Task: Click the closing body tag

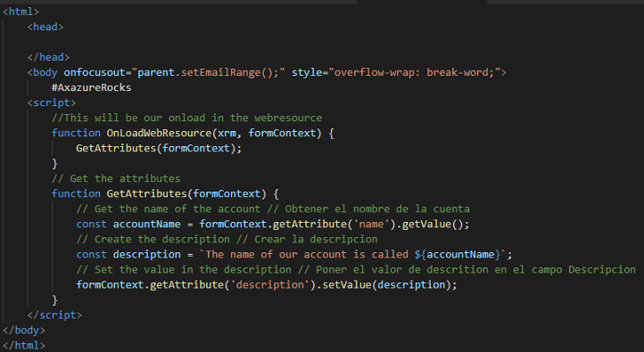Action: 24,331
